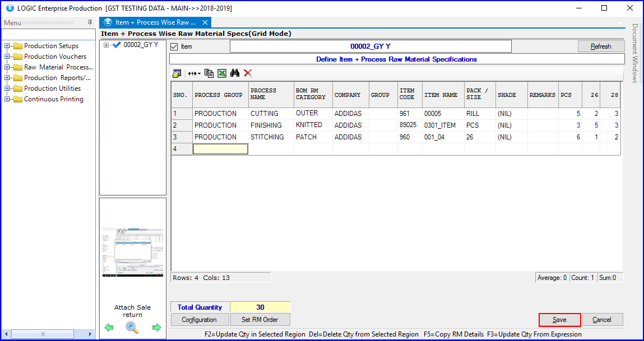Select the 00002_GY Y tree item

click(x=141, y=45)
